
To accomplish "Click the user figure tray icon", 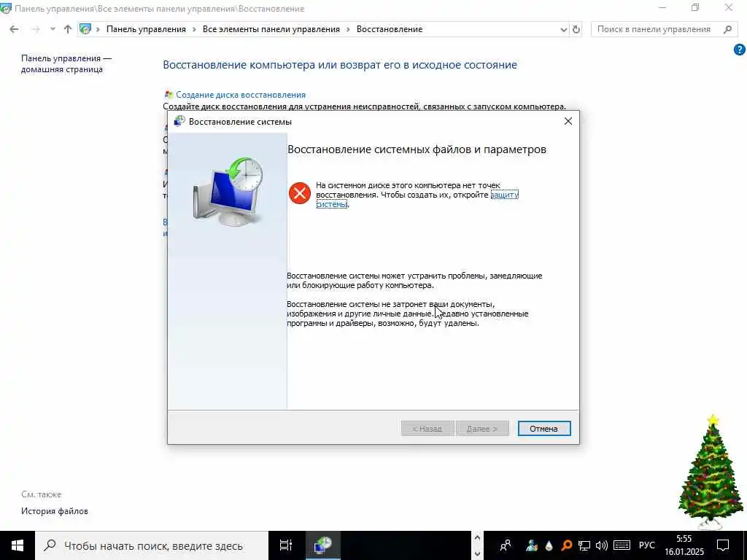I will (x=532, y=545).
